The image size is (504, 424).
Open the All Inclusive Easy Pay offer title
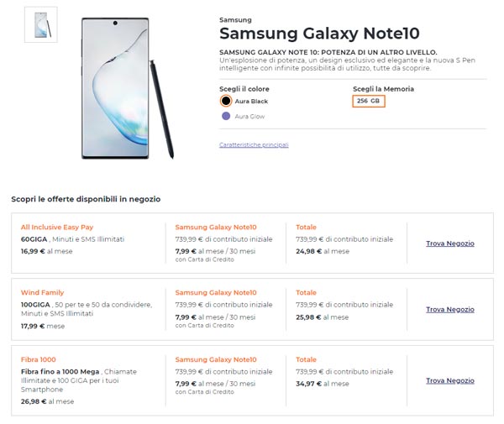57,227
